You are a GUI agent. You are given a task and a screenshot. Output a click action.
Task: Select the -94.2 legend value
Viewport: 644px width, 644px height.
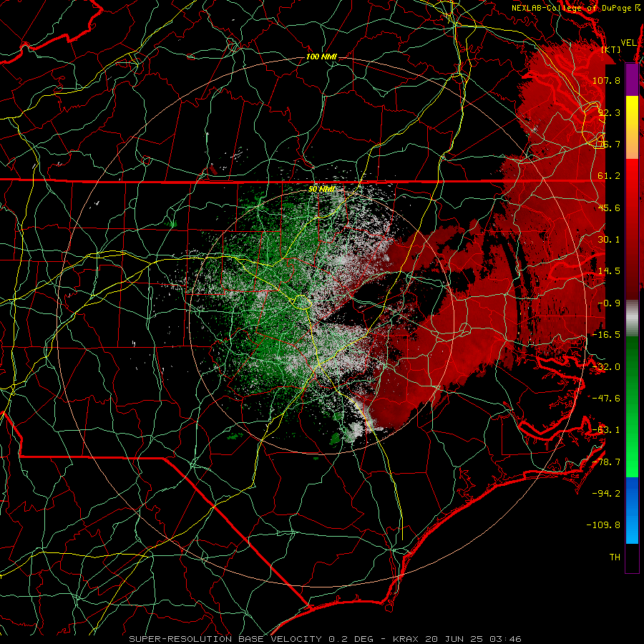[606, 494]
